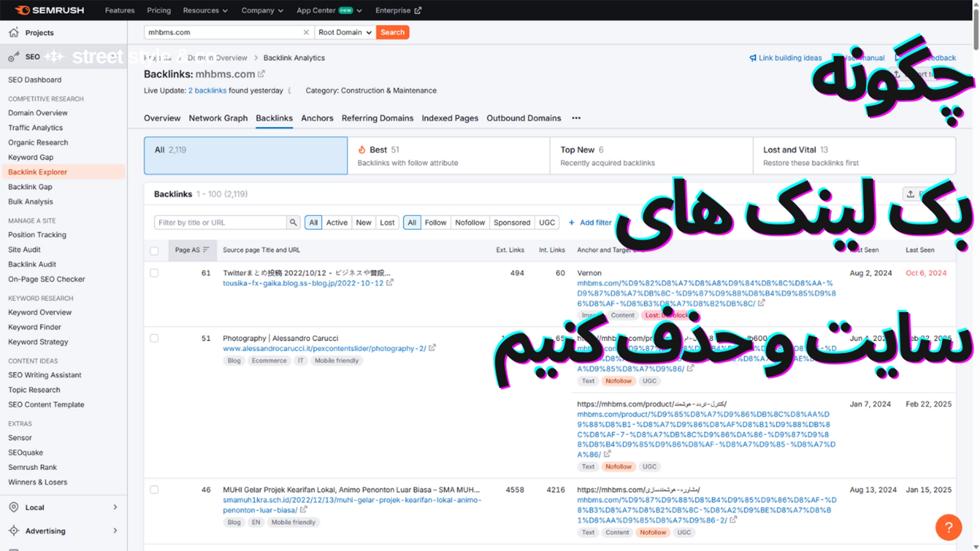The height and width of the screenshot is (551, 980).
Task: Click the plus icon of Add filter
Action: (x=572, y=222)
